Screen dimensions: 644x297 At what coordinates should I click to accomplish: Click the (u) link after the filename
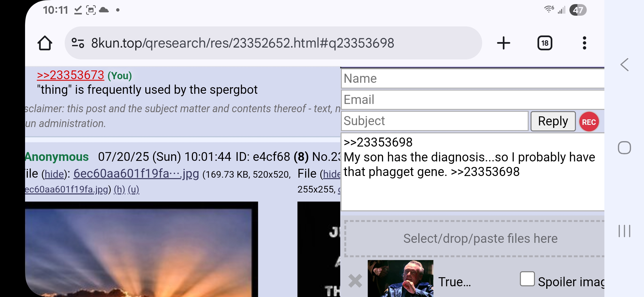coord(133,189)
